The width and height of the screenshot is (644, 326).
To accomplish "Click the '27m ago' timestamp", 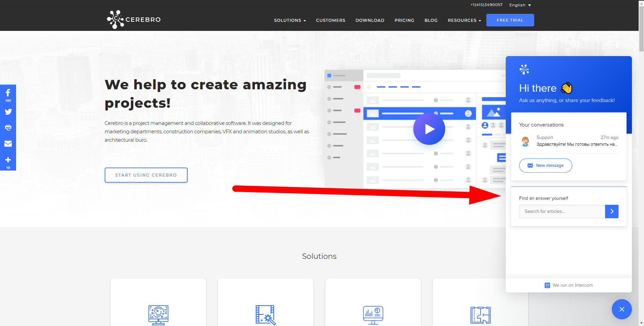I will (x=609, y=137).
